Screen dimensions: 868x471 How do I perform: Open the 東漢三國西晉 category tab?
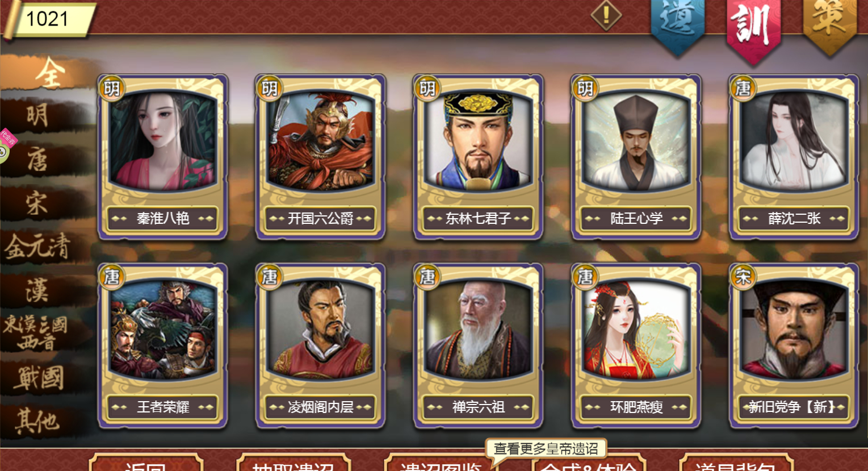click(37, 332)
